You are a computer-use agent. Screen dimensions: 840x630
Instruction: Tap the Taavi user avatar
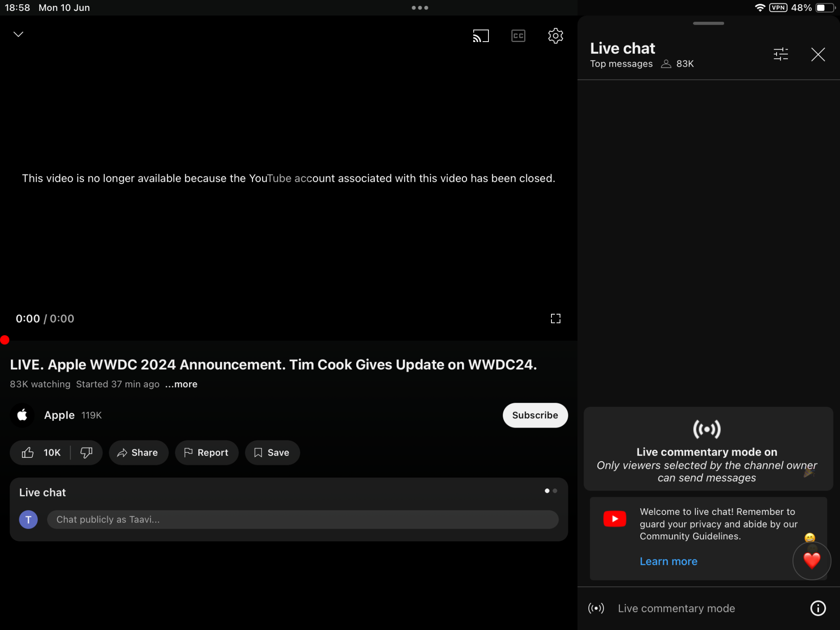point(28,520)
